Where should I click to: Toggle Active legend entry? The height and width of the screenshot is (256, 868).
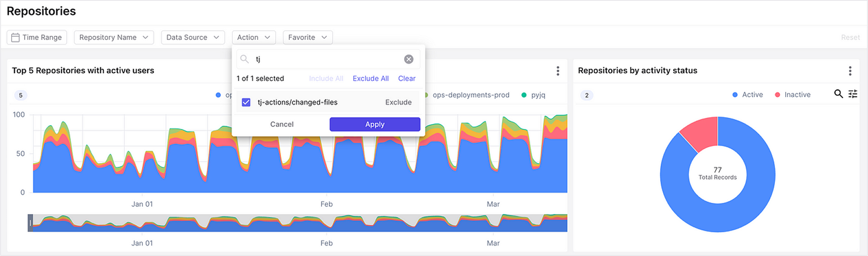tap(747, 95)
